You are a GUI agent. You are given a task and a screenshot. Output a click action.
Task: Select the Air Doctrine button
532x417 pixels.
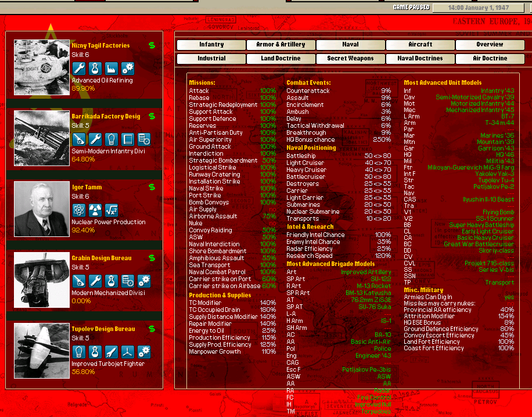[490, 59]
